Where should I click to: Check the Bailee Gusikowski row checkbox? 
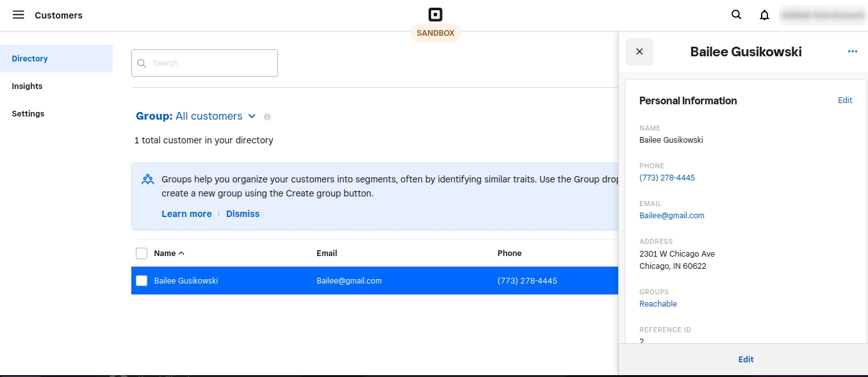(x=142, y=281)
